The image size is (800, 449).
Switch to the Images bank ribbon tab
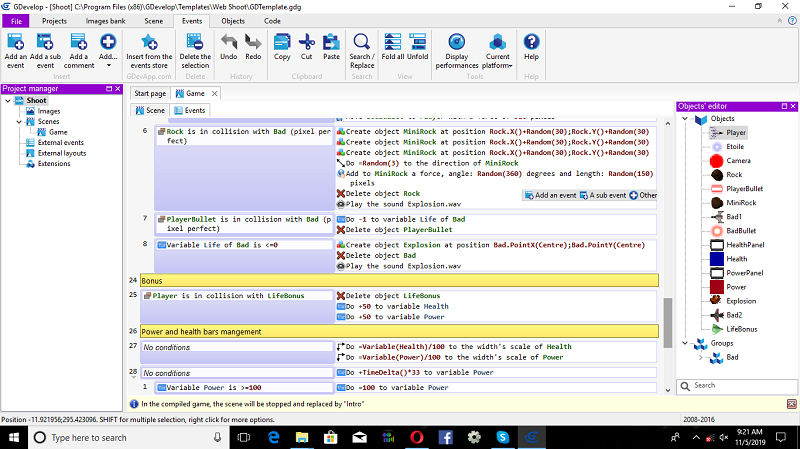coord(105,20)
